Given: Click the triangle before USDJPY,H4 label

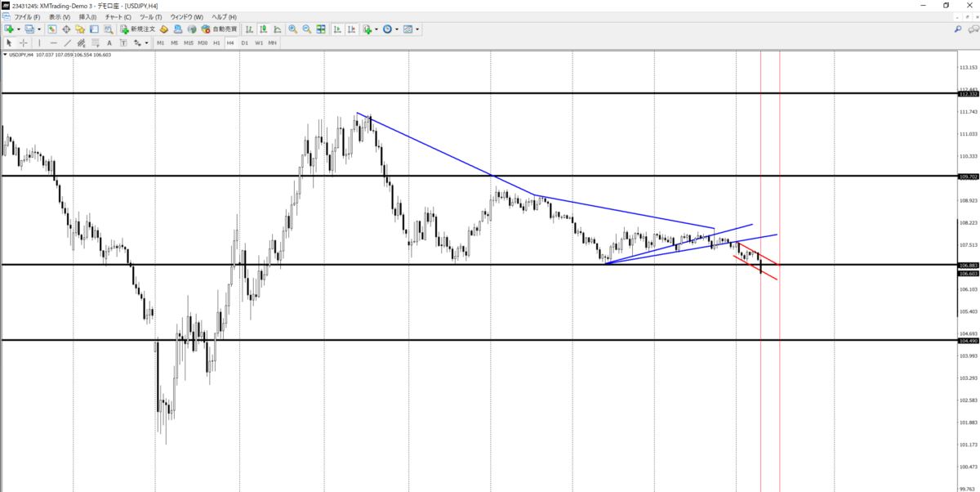Looking at the screenshot, I should pos(4,55).
